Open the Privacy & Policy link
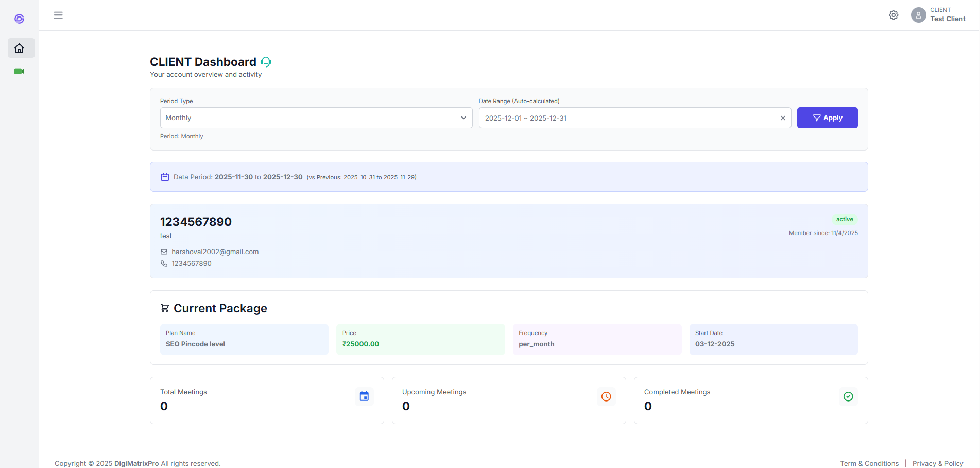Image resolution: width=980 pixels, height=468 pixels. point(937,463)
